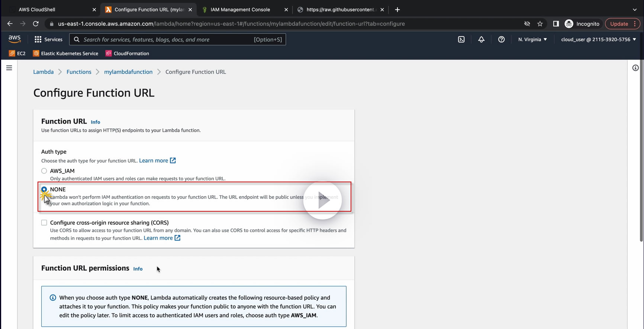
Task: Click the video play button overlay
Action: 322,201
